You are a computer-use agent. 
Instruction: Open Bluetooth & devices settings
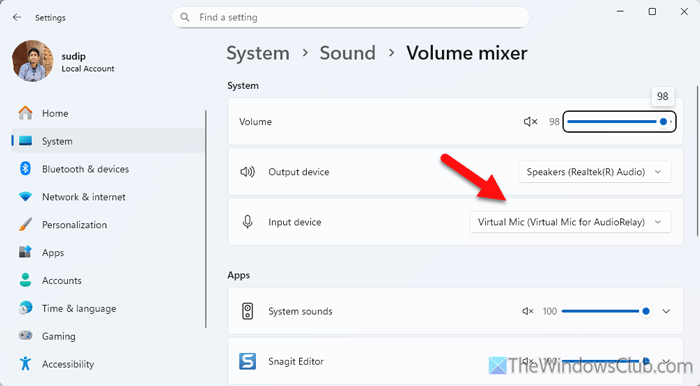[108, 169]
